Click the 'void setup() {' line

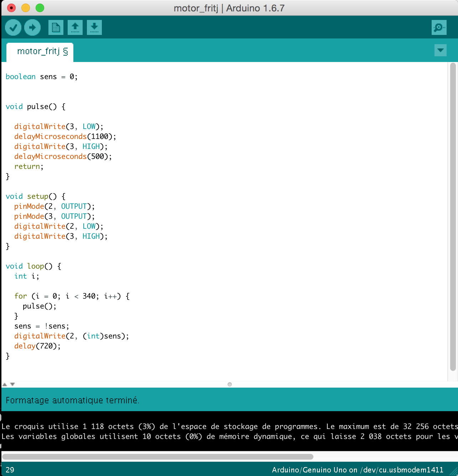(x=36, y=196)
